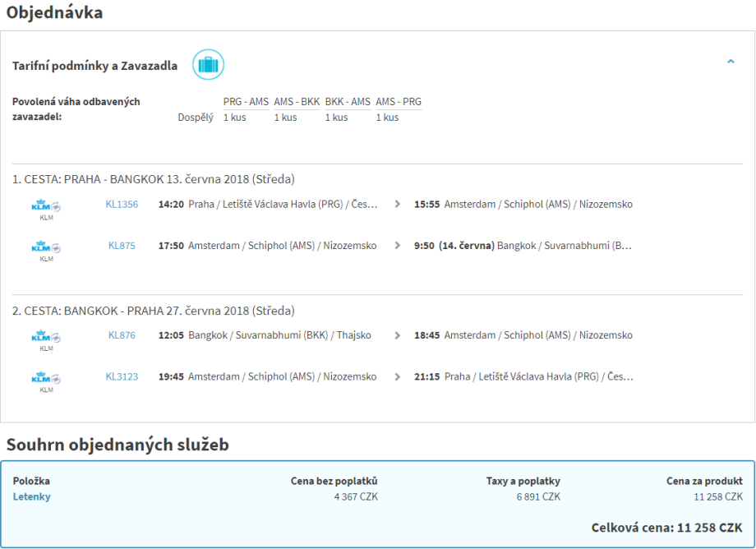Open flight number KL1356 details
Screen dimensions: 756x549
point(122,205)
